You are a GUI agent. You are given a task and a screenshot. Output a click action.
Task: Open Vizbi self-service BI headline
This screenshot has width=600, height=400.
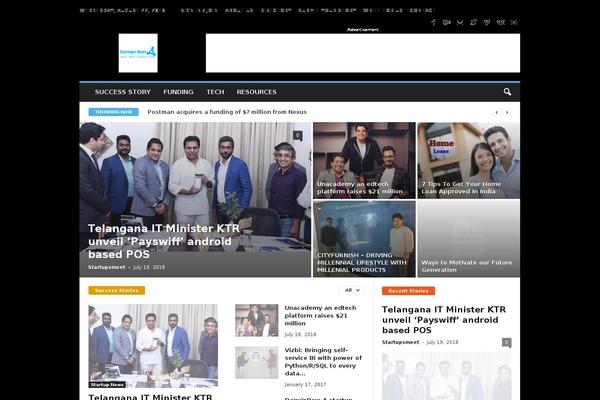(323, 362)
